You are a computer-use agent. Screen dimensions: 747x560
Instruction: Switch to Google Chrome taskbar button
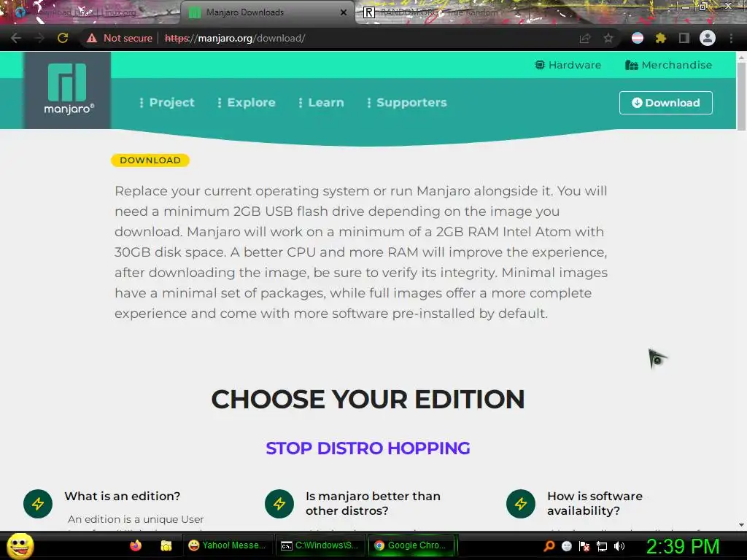click(411, 545)
